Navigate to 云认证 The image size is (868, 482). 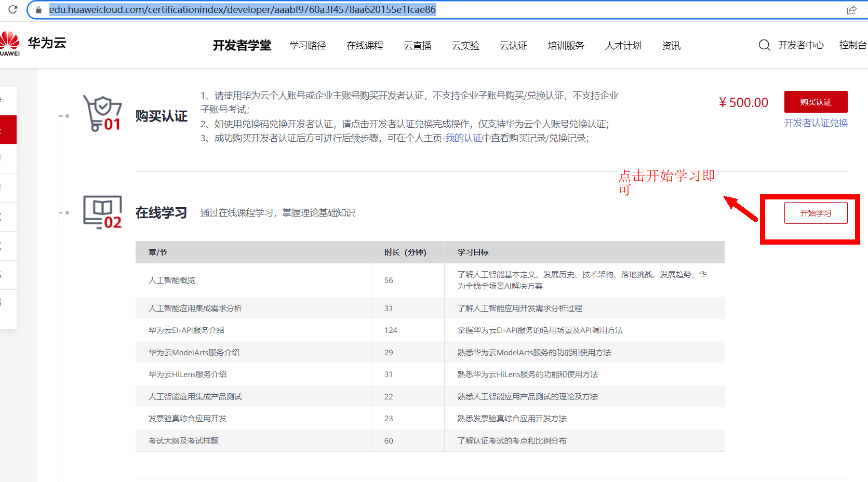(514, 46)
